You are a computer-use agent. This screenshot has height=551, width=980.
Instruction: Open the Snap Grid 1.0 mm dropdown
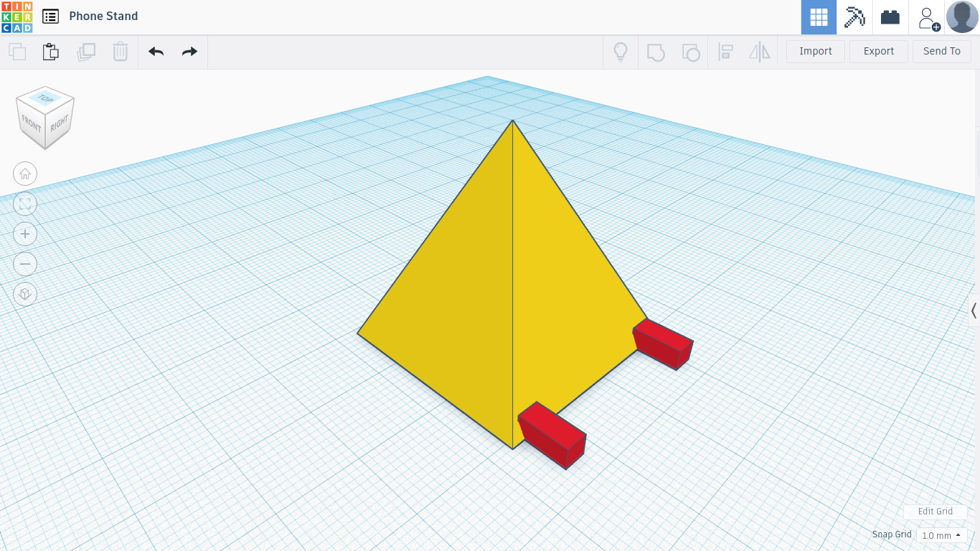pyautogui.click(x=941, y=535)
